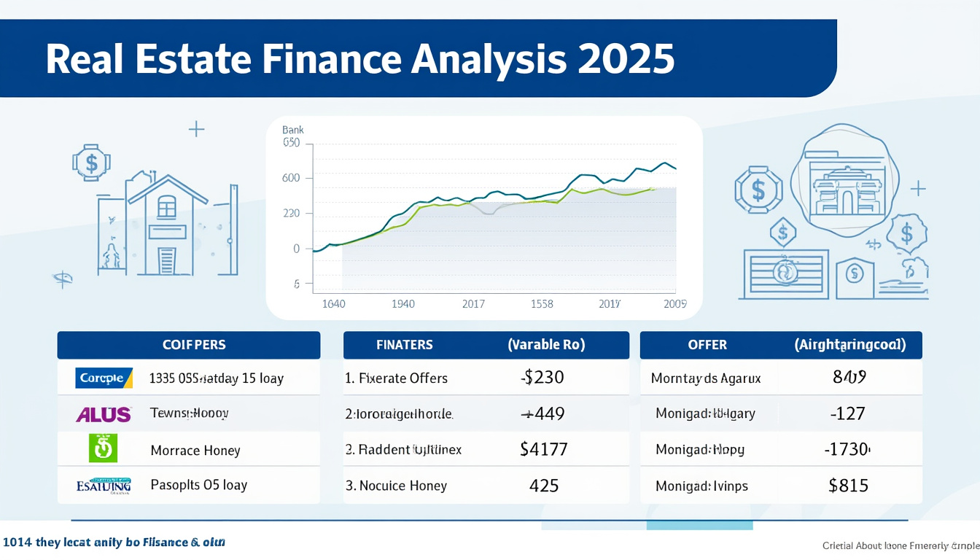Click the 2017 label on chart axis

point(473,304)
